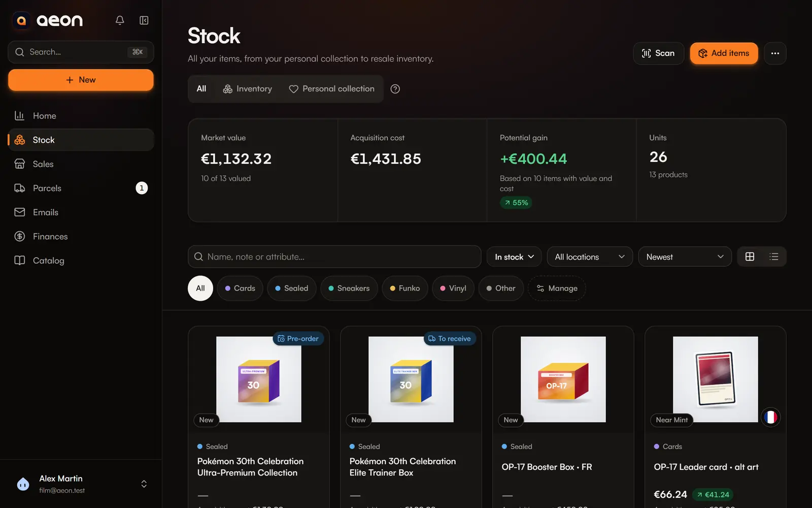Filter by Cards category
The image size is (812, 508).
[x=240, y=288]
